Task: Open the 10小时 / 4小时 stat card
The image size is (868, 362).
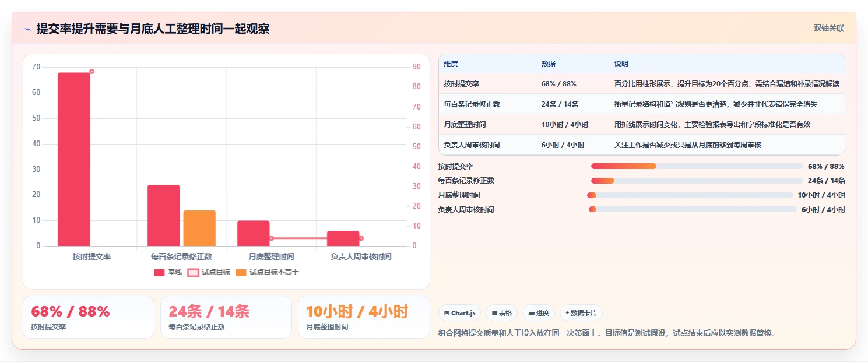Action: [364, 317]
